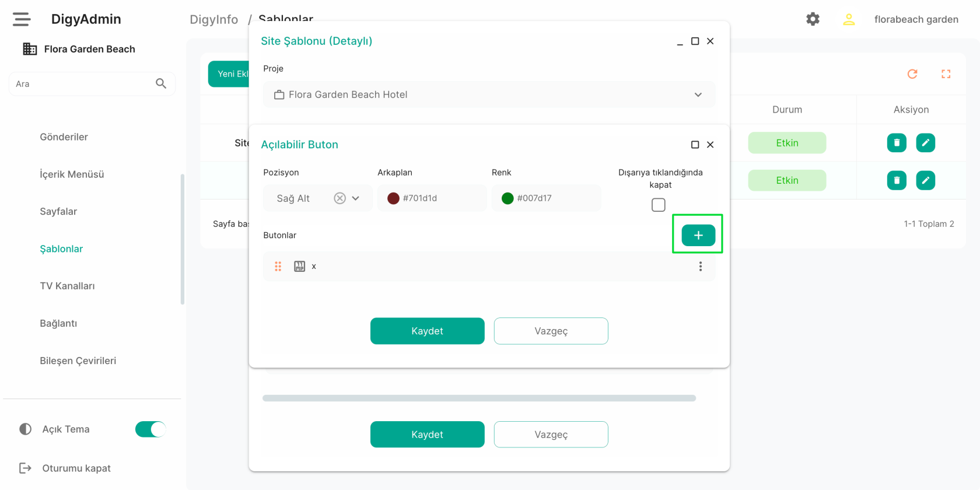Screen dimensions: 980x490
Task: Click the Arkaplan color swatch #701d1d
Action: (x=394, y=198)
